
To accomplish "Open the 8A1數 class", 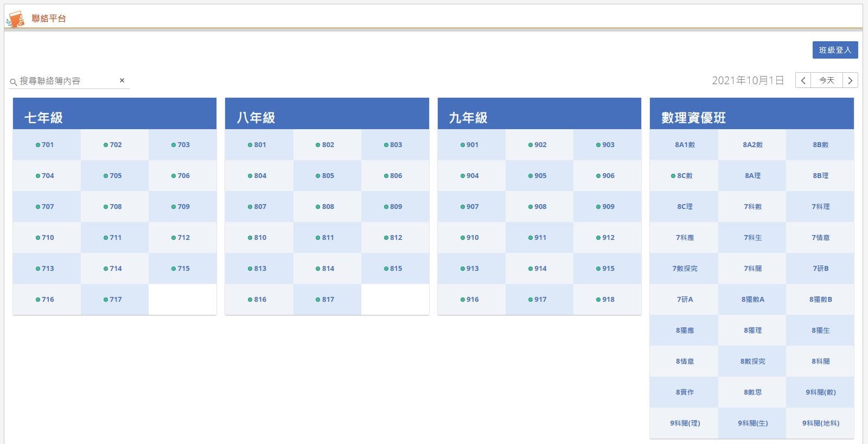I will (x=684, y=145).
